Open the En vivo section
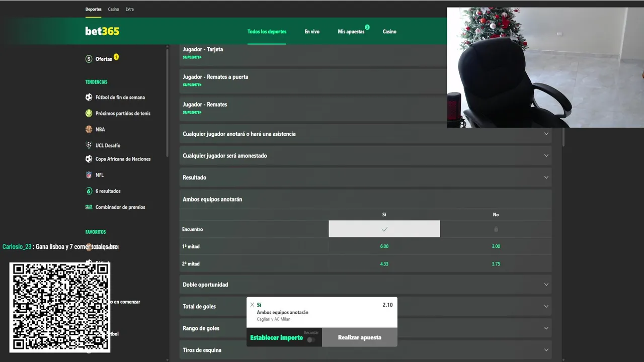 coord(312,32)
